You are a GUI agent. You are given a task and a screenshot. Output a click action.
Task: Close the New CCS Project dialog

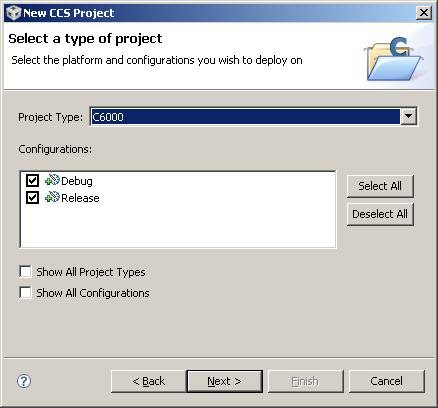[x=424, y=13]
